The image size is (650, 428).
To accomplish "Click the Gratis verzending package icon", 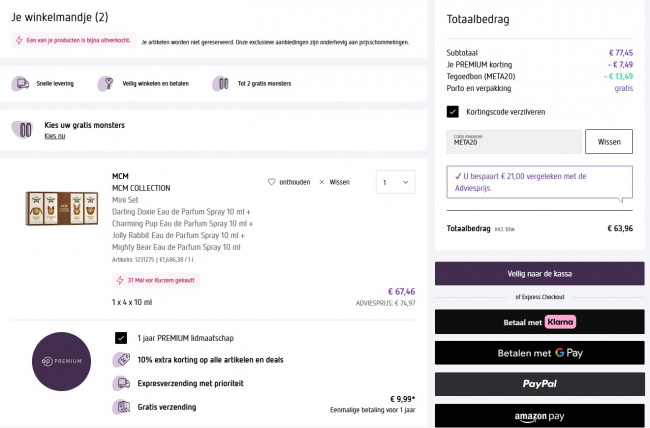I will pyautogui.click(x=121, y=407).
